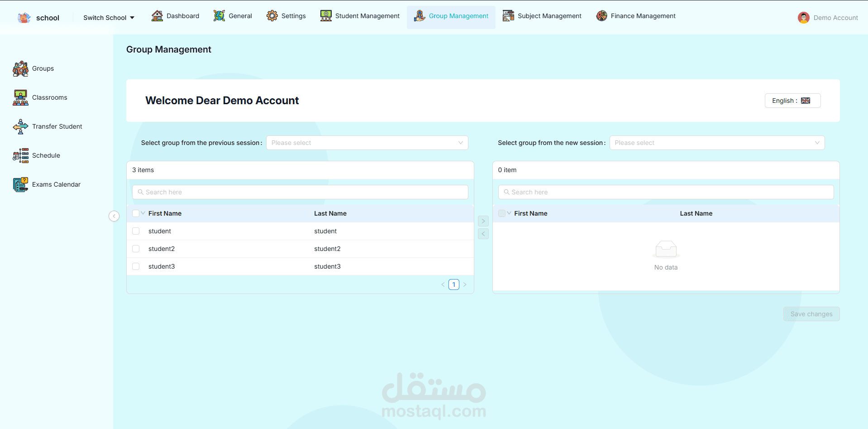Viewport: 868px width, 429px height.
Task: Click the school logo icon
Action: pyautogui.click(x=24, y=18)
